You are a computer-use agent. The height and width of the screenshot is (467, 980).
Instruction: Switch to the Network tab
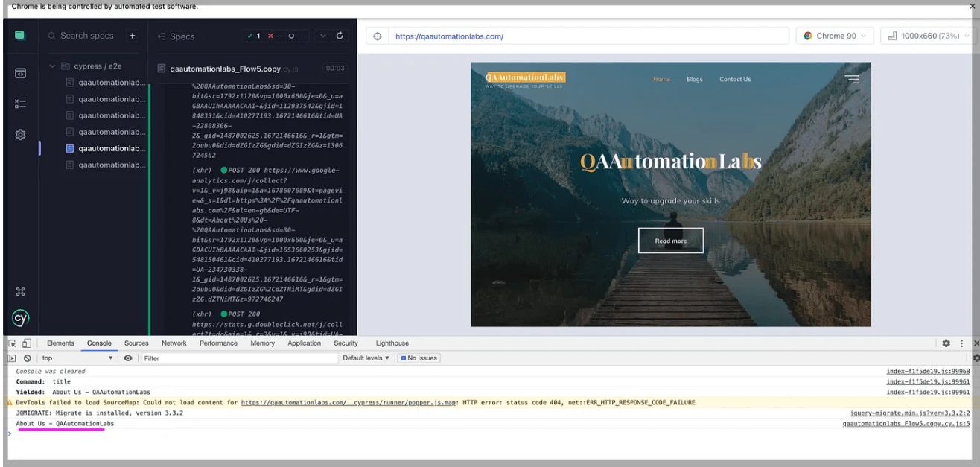tap(174, 343)
